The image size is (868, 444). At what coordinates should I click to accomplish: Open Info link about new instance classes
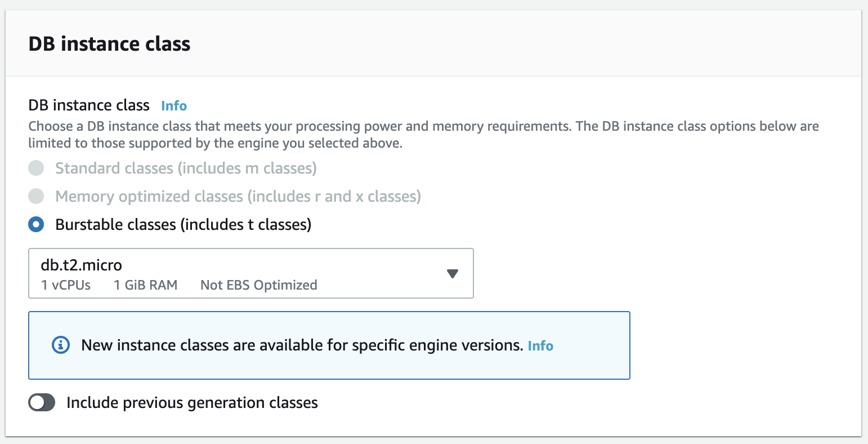pyautogui.click(x=540, y=345)
